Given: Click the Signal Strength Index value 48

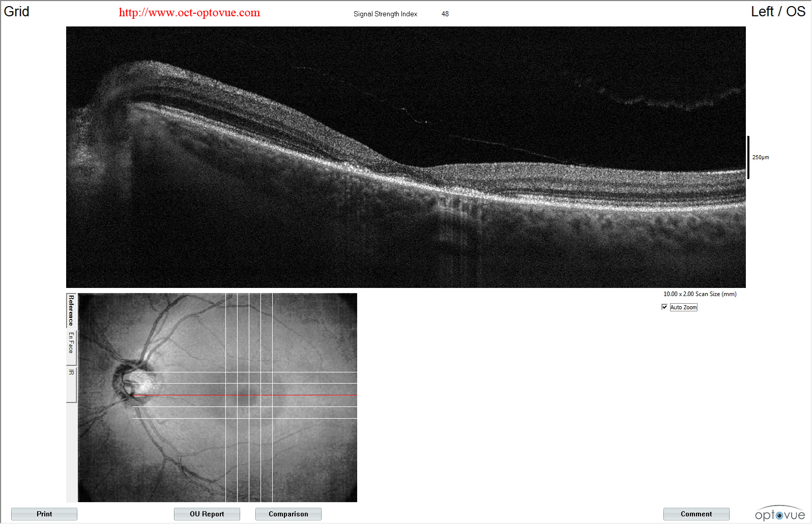Looking at the screenshot, I should (445, 14).
